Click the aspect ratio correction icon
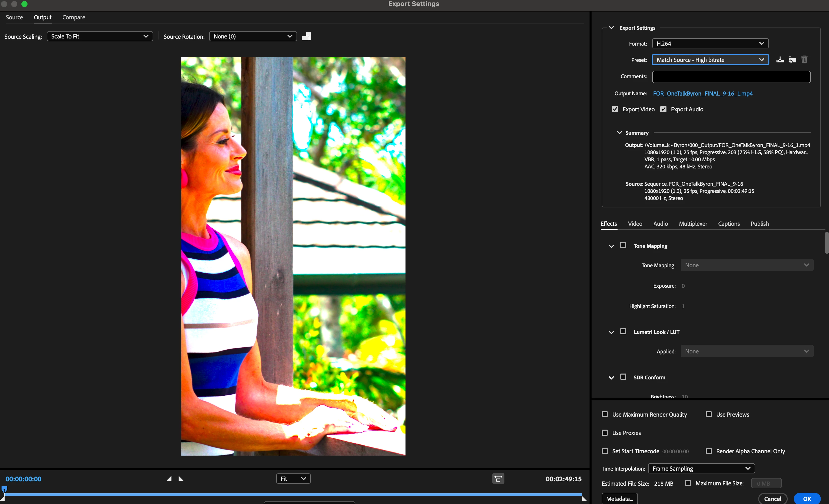This screenshot has height=504, width=829. click(x=498, y=479)
